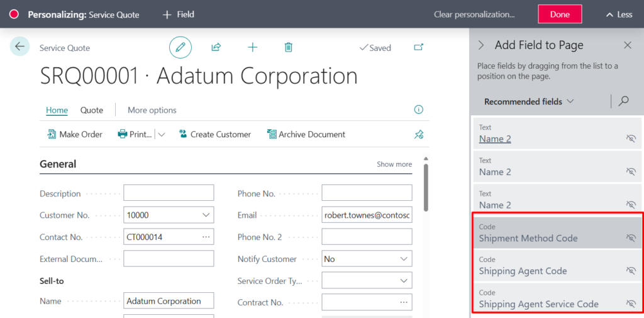Open the Notify Customer dropdown
This screenshot has width=644, height=318.
404,259
